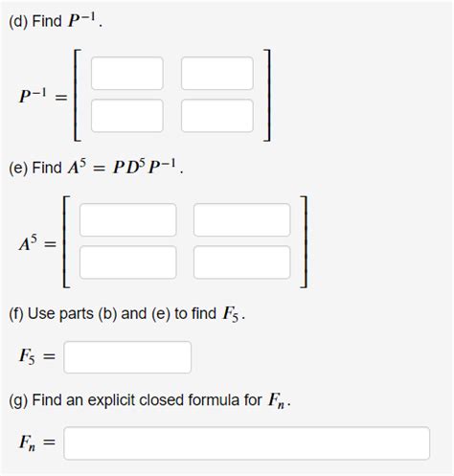This screenshot has width=454, height=476.
Task: Click the 'F₅ =' label
Action: (37, 356)
